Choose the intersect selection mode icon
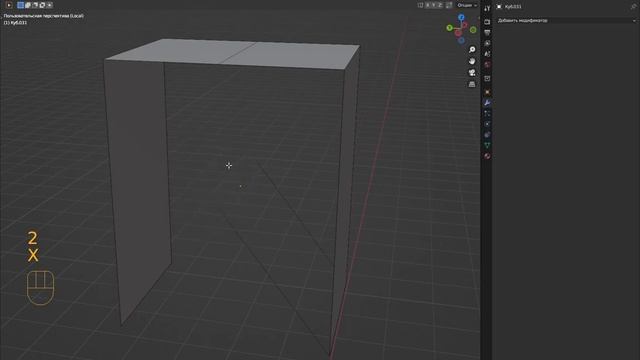The width and height of the screenshot is (640, 360). coord(49,5)
